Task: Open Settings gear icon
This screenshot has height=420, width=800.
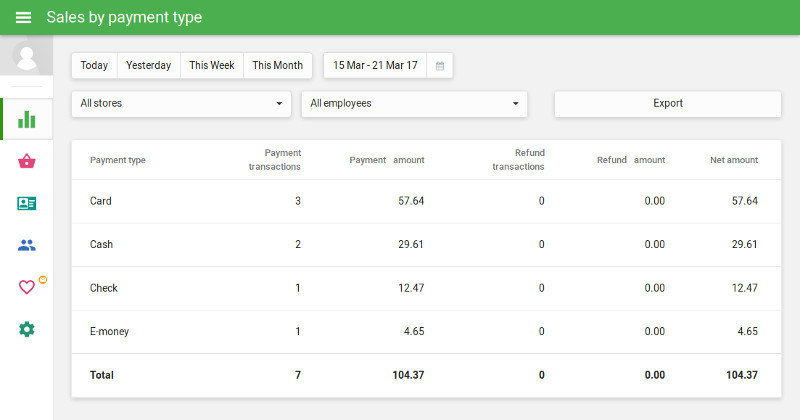Action: point(26,329)
